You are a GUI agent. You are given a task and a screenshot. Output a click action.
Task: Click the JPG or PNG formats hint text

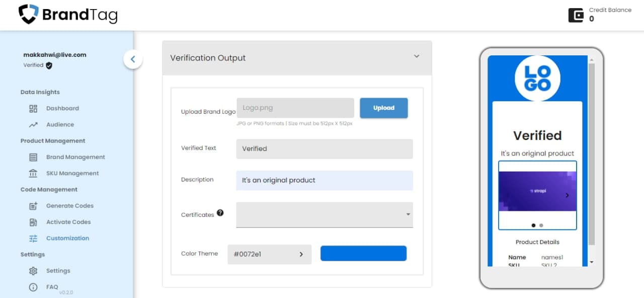[x=294, y=123]
